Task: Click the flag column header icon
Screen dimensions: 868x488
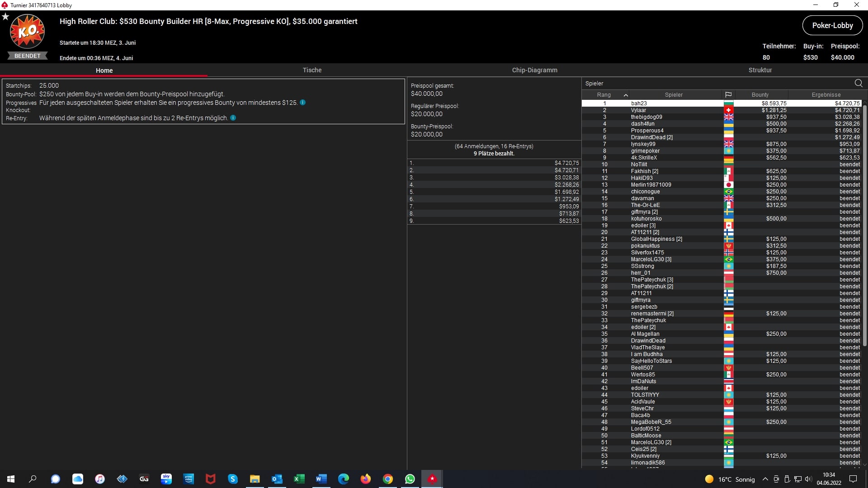Action: click(x=728, y=95)
